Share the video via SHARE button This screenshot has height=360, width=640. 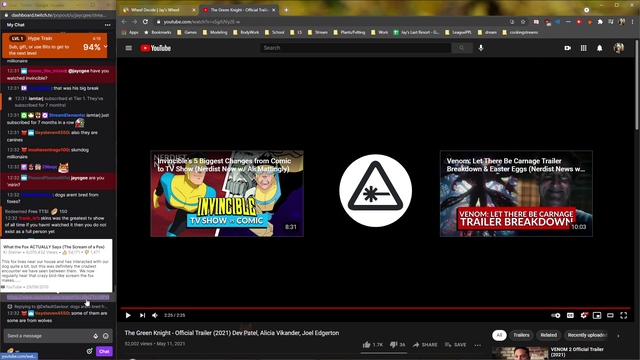tap(425, 344)
